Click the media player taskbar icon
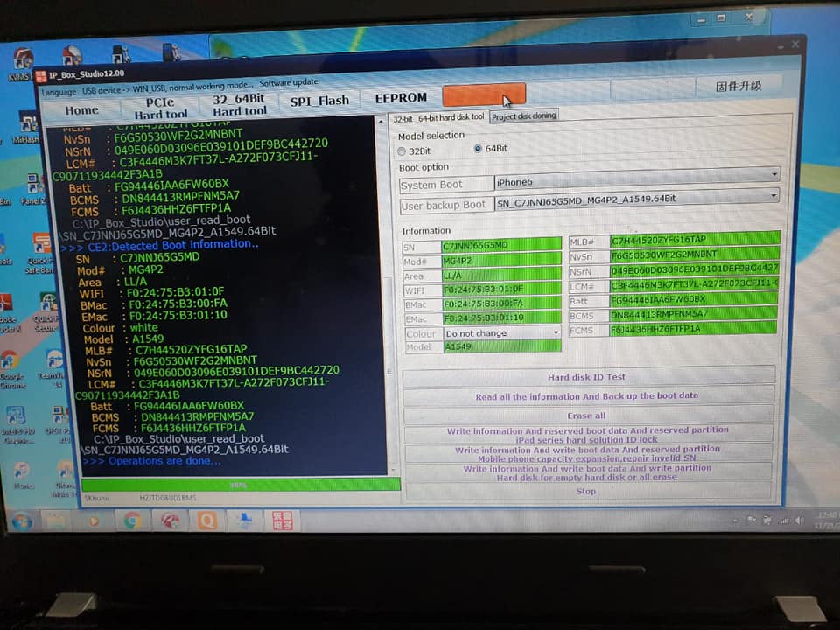This screenshot has height=630, width=840. tap(94, 521)
